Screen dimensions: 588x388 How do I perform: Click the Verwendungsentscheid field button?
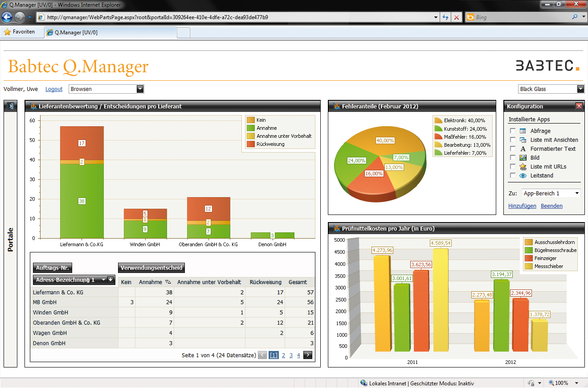click(x=151, y=268)
